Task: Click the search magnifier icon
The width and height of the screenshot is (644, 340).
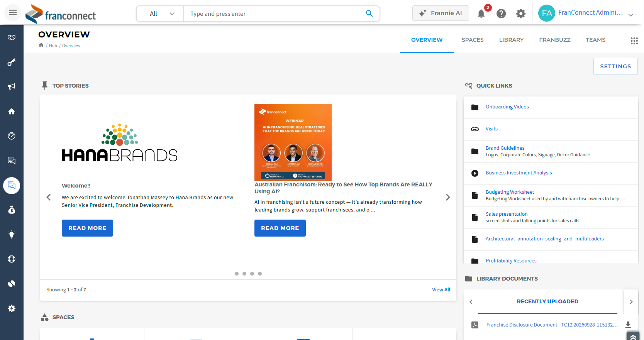Action: 369,14
